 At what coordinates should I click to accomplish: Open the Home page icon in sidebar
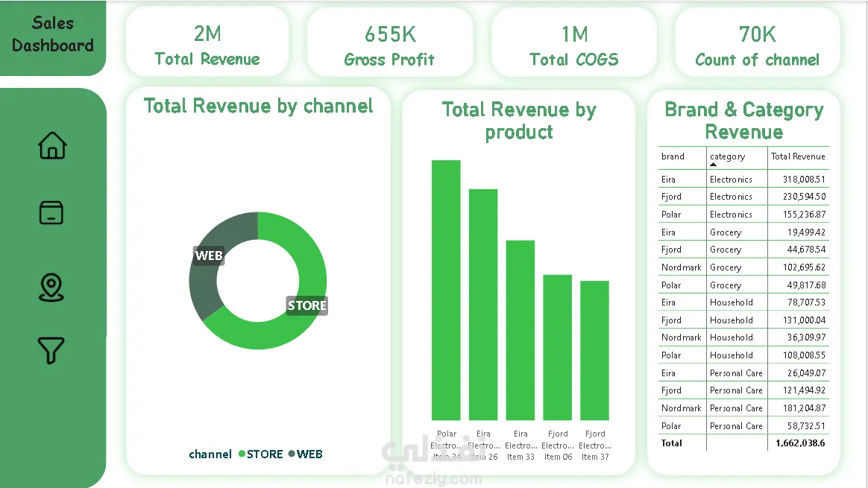pos(52,145)
